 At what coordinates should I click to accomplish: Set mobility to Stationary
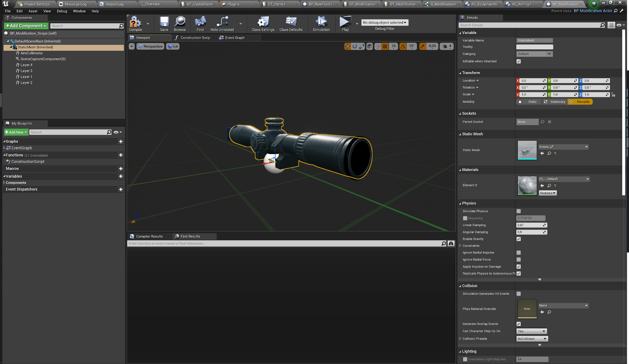coord(555,102)
